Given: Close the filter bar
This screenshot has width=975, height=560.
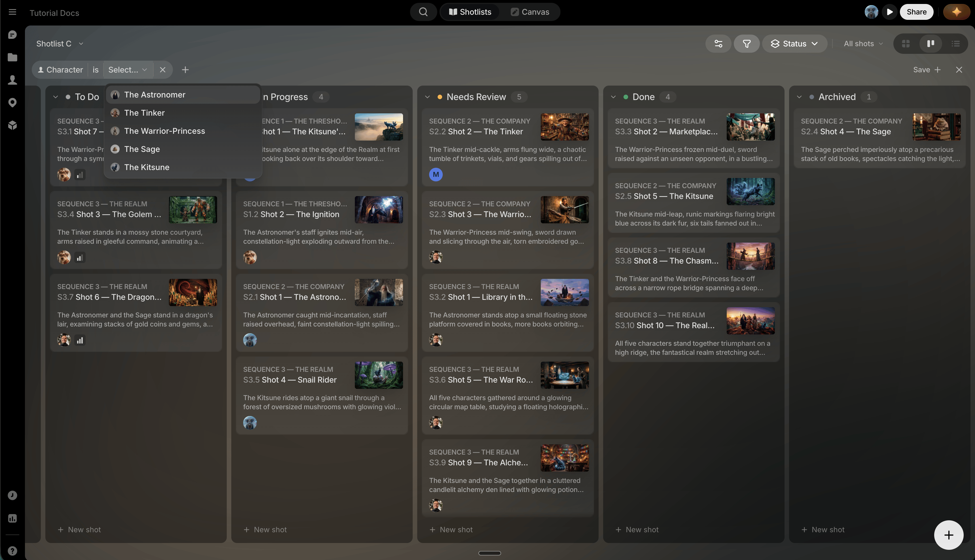Looking at the screenshot, I should coord(959,70).
